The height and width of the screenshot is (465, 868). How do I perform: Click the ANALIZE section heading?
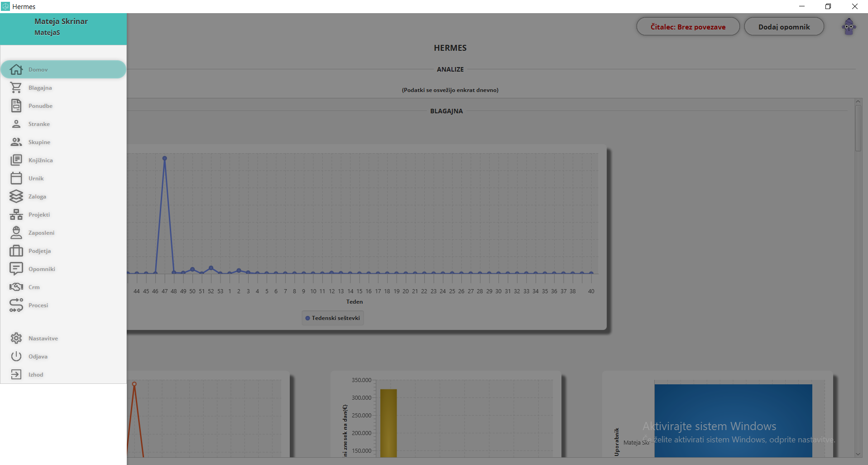coord(450,69)
